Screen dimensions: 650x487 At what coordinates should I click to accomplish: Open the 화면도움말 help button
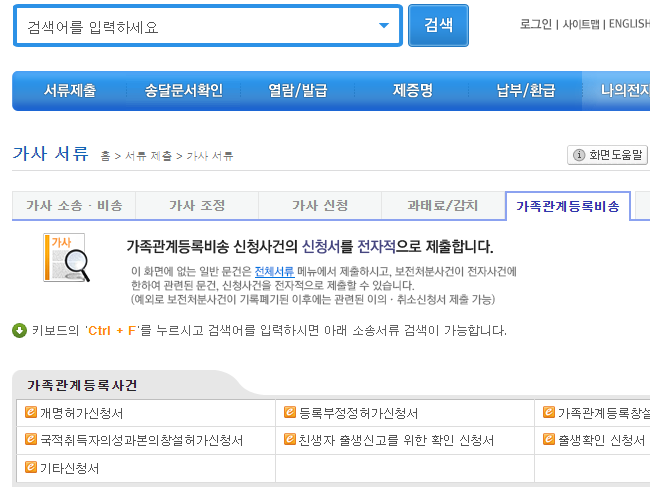[x=608, y=155]
